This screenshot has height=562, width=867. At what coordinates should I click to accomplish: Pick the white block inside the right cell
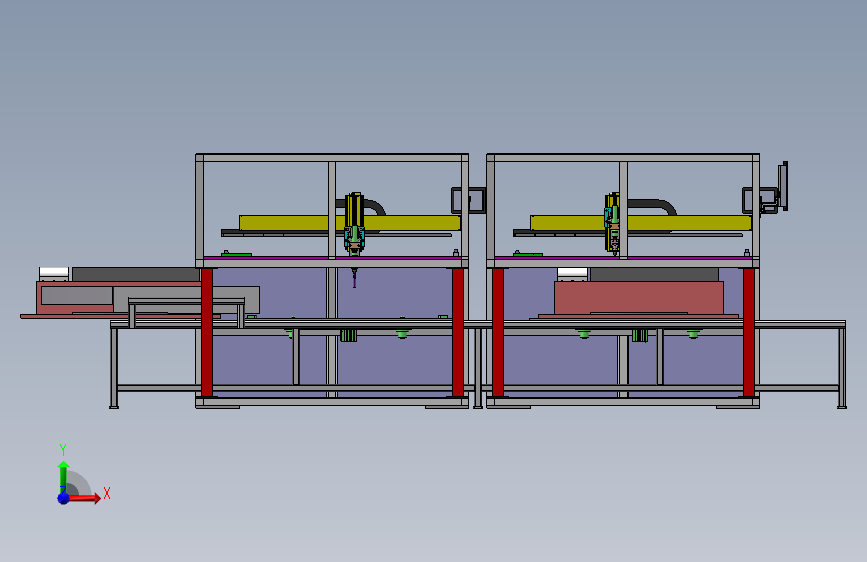(572, 274)
